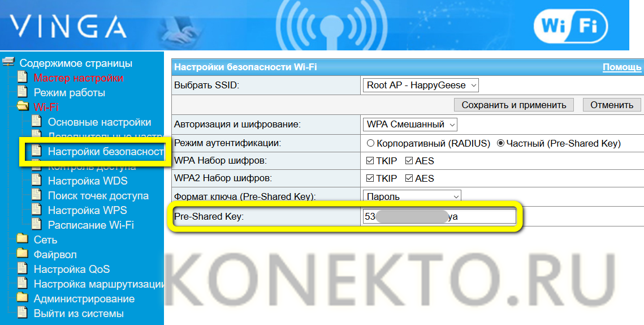Toggle TKIP checkbox in WPA Набор шифров
The height and width of the screenshot is (325, 644).
coord(370,161)
